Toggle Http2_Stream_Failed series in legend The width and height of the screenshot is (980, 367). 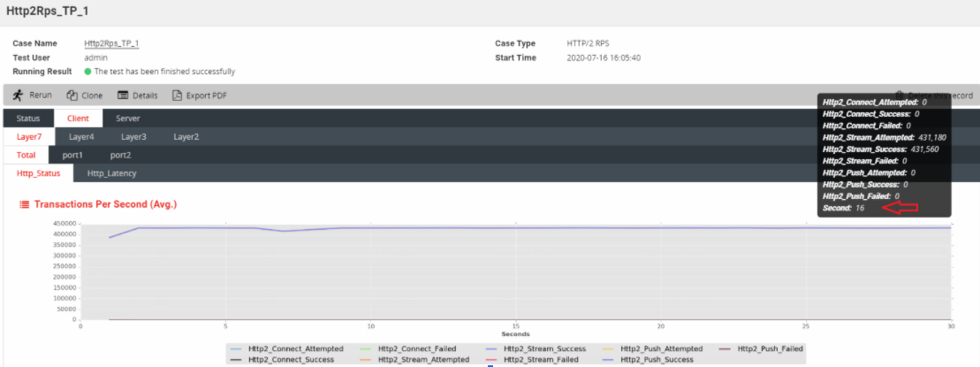(x=532, y=360)
